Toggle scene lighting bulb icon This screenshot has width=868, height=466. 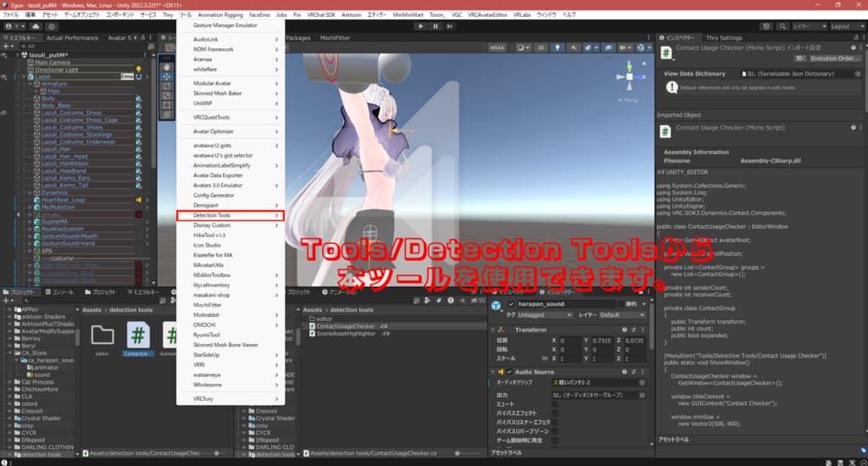coord(557,47)
